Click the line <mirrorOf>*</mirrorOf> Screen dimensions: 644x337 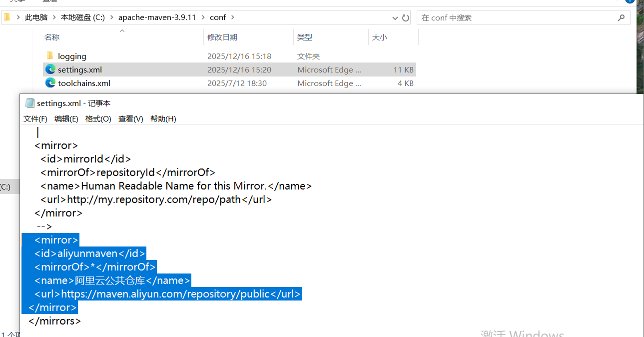[x=95, y=267]
